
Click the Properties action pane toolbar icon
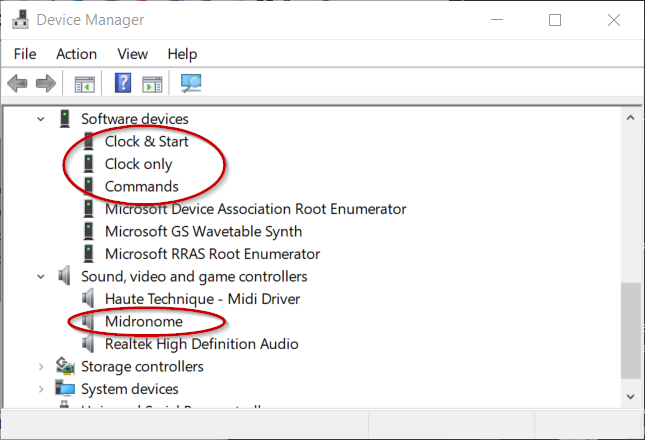[152, 83]
